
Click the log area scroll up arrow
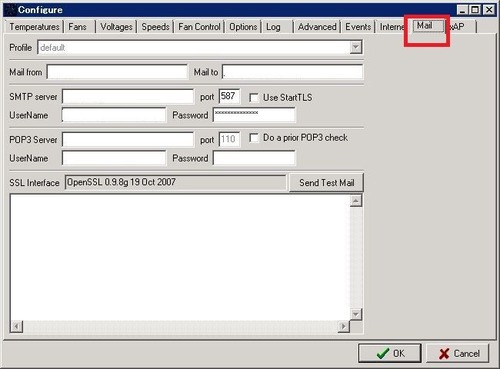356,201
